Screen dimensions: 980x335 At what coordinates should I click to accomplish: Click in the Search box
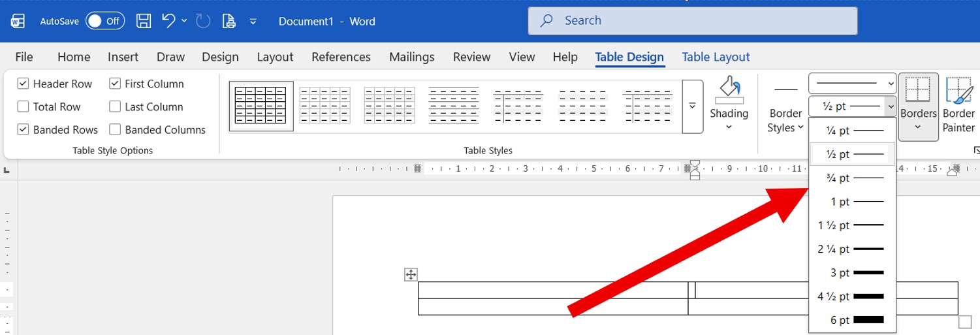coord(692,20)
